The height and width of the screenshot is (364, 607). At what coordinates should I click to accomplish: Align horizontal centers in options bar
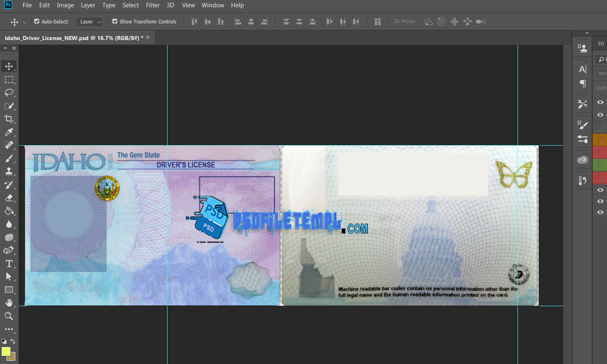pyautogui.click(x=251, y=22)
